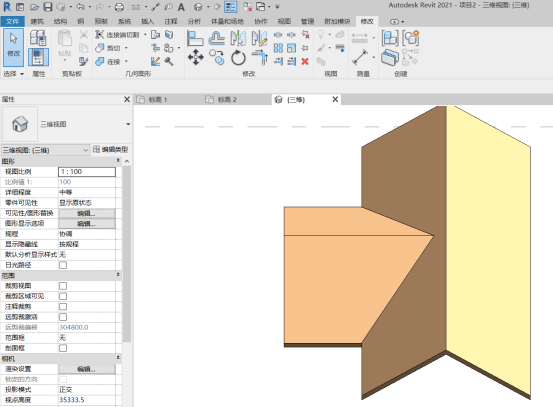Click the Unpin tool icon
The width and height of the screenshot is (553, 407).
pyautogui.click(x=305, y=35)
